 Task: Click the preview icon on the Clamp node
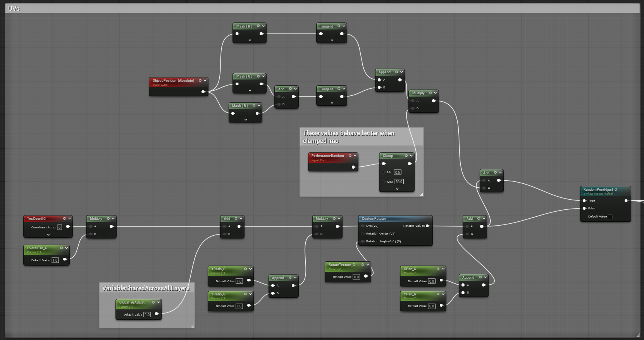406,156
